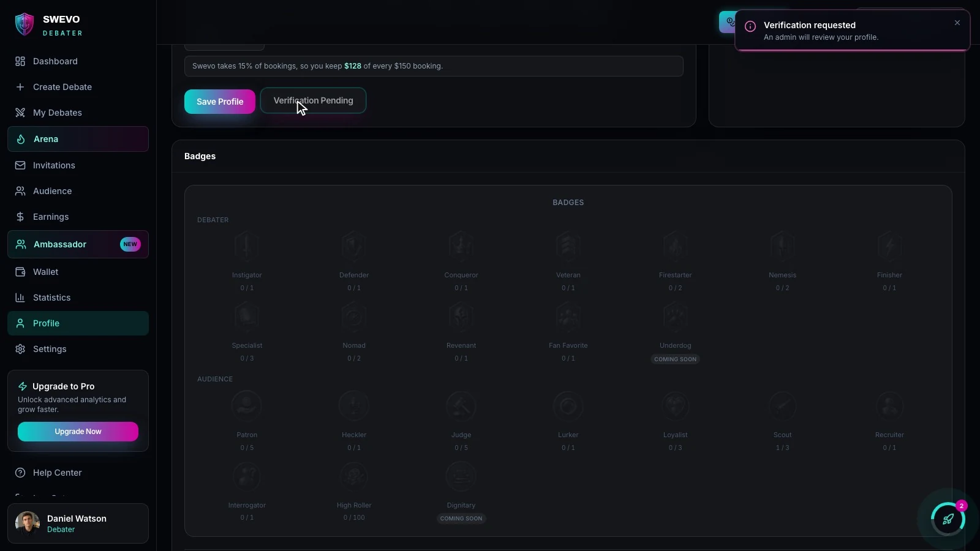Click the Verification Pending button

coord(313,100)
